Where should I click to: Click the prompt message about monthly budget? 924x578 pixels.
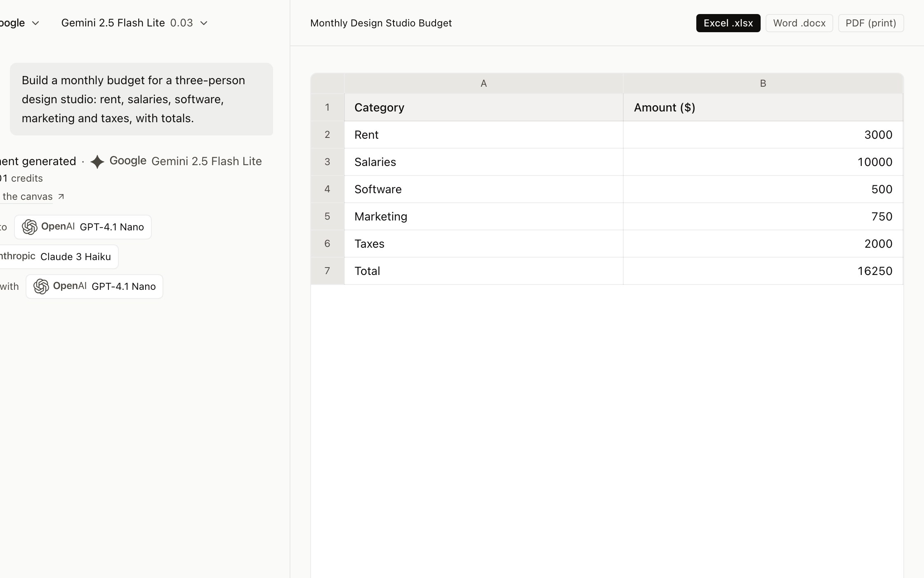point(141,99)
